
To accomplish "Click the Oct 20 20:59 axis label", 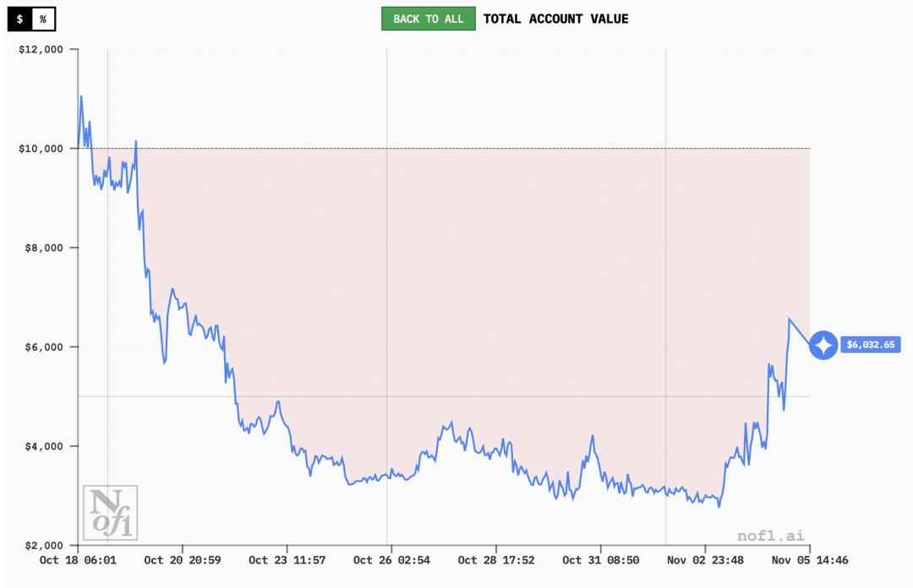I will click(x=183, y=560).
